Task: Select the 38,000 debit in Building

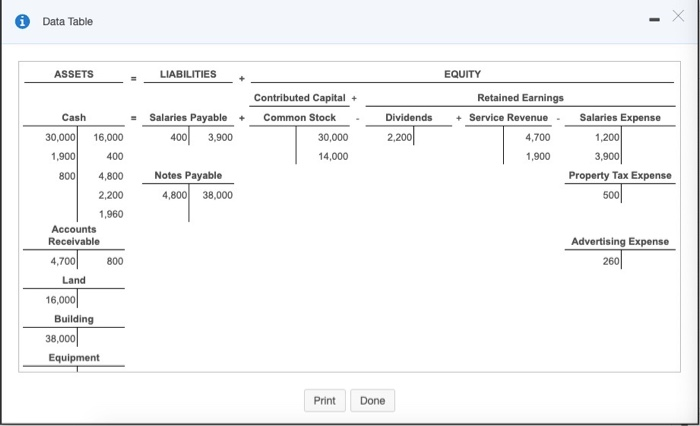Action: click(x=60, y=339)
